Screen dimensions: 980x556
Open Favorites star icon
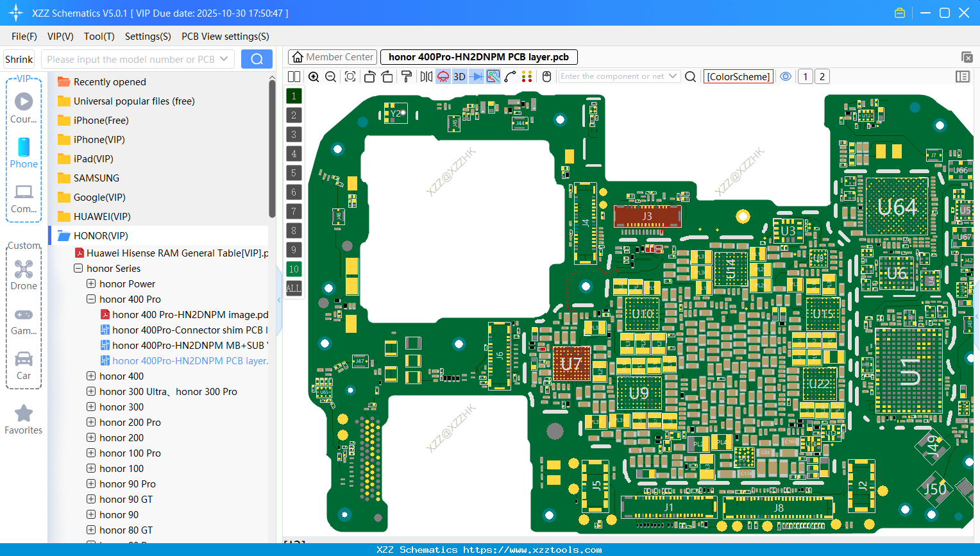[x=24, y=419]
